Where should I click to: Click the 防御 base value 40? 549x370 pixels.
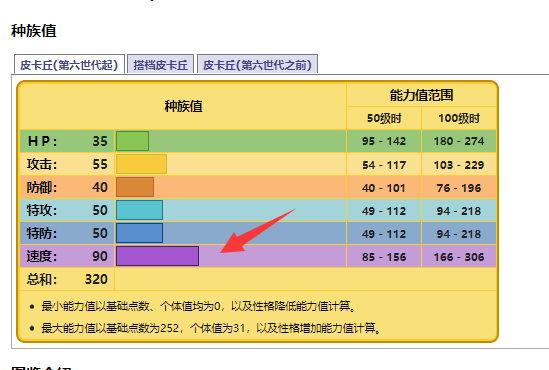pyautogui.click(x=100, y=187)
